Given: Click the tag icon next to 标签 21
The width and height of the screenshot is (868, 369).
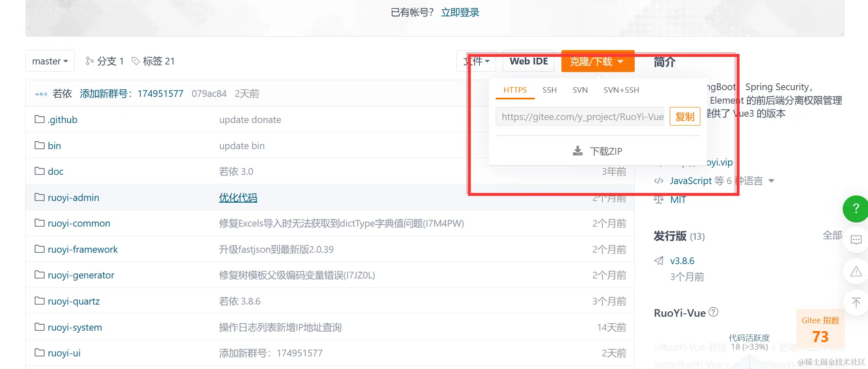Looking at the screenshot, I should point(136,61).
